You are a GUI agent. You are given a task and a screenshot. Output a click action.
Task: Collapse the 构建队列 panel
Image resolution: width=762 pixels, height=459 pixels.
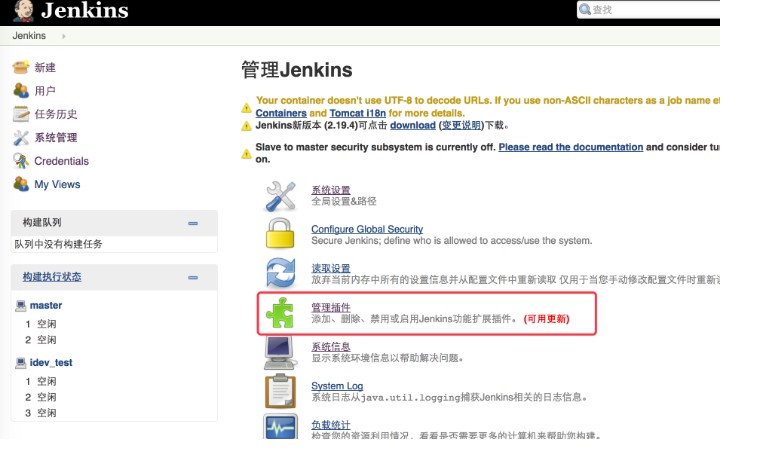pos(193,223)
